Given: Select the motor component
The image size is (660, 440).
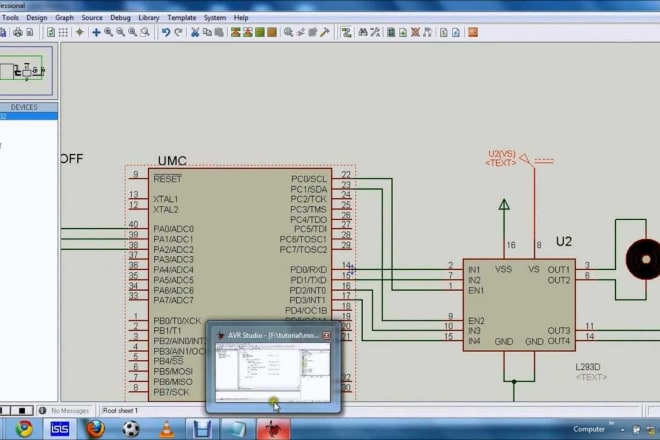Looking at the screenshot, I should click(x=643, y=259).
